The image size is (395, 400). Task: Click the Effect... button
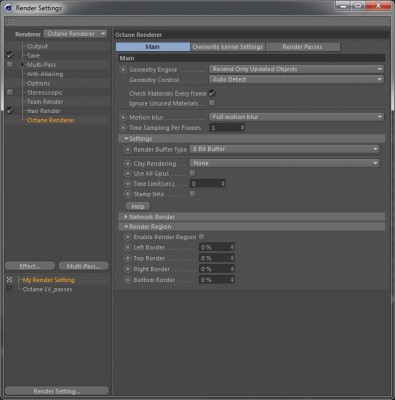coord(30,266)
